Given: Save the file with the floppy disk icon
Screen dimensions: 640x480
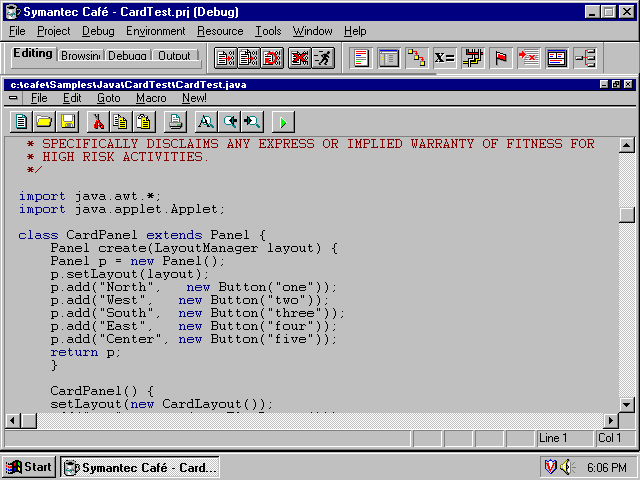Looking at the screenshot, I should [x=68, y=122].
